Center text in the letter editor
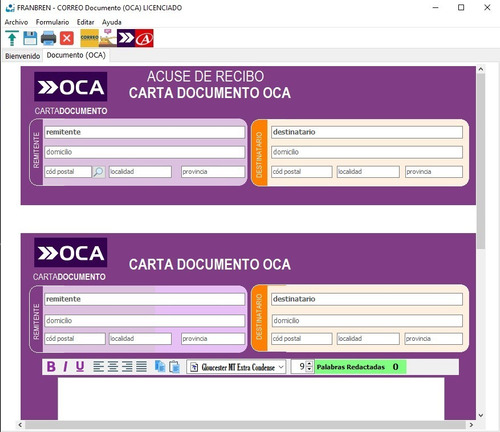This screenshot has height=432, width=500. coord(113,367)
